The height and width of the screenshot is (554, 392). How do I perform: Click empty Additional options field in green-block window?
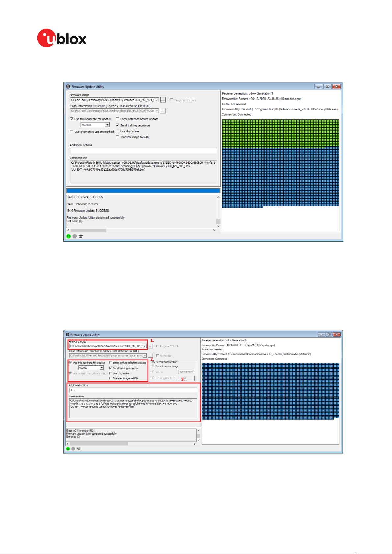(143, 151)
